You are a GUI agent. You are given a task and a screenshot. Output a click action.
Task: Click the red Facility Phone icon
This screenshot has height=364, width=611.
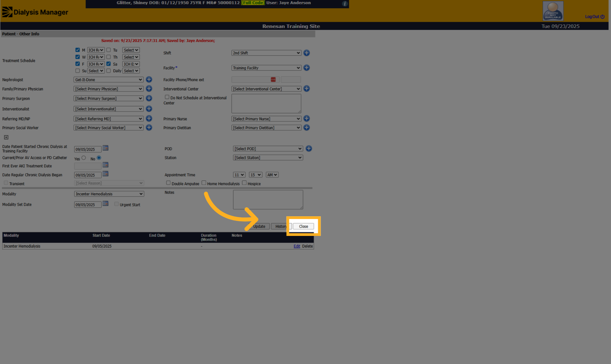tap(273, 80)
